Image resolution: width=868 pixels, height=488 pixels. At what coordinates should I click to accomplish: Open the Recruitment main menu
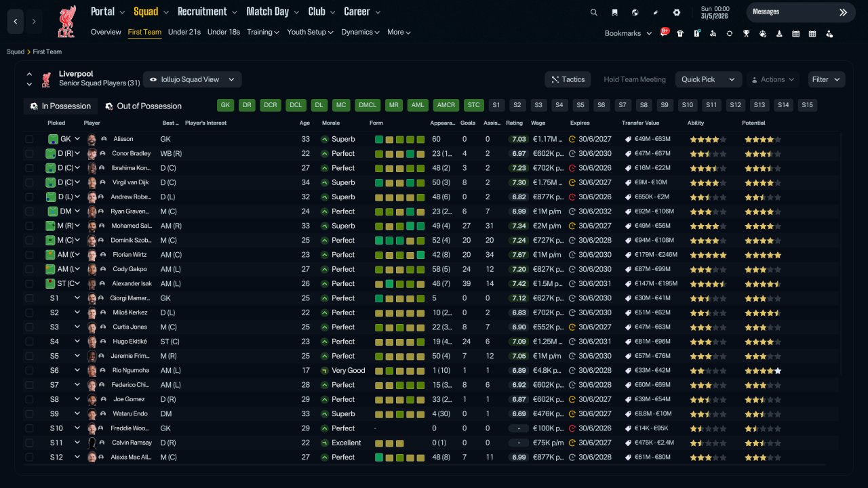coord(207,12)
